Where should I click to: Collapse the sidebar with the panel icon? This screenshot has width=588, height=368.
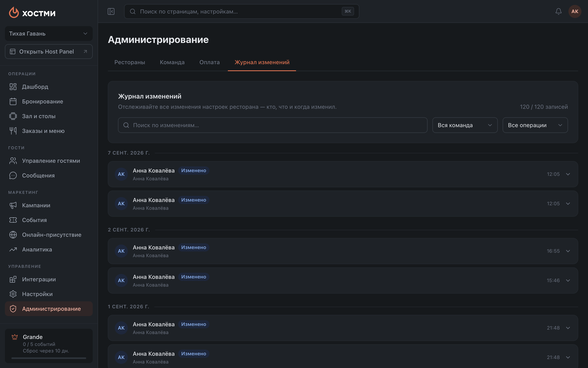(111, 11)
